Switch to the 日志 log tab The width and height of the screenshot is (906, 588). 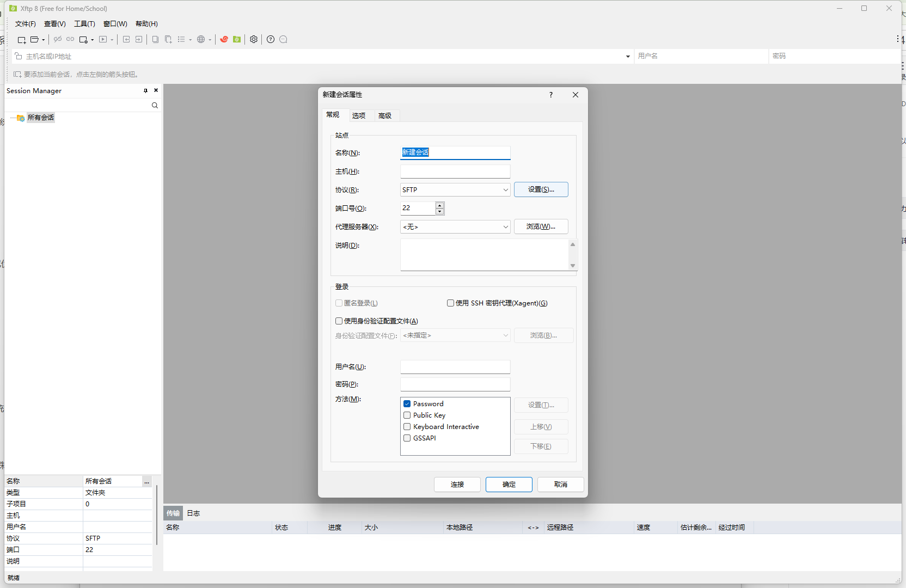(193, 513)
